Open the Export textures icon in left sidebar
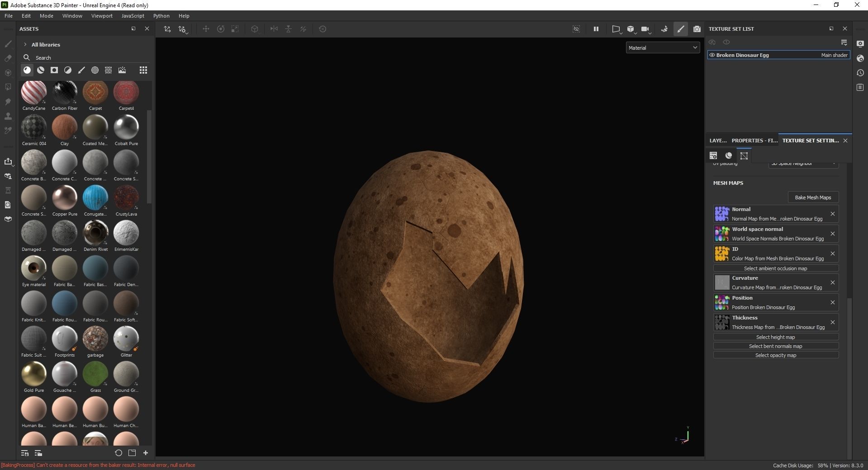Viewport: 868px width, 470px height. point(8,161)
